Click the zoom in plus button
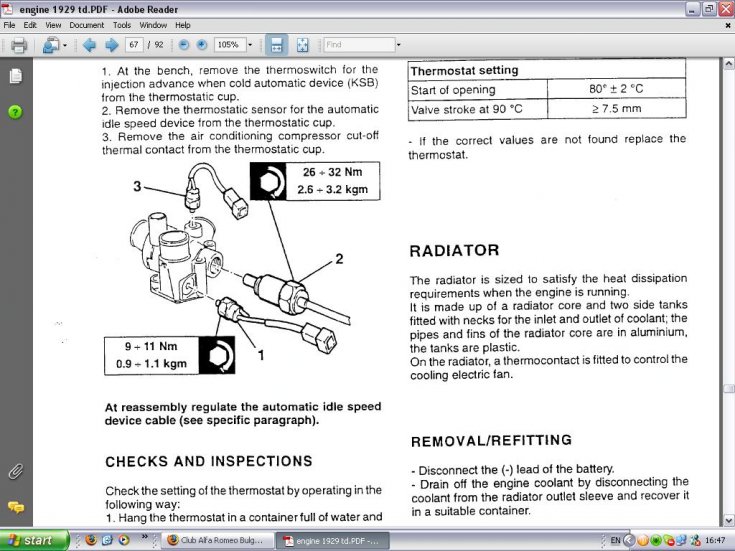The width and height of the screenshot is (735, 551). click(201, 45)
